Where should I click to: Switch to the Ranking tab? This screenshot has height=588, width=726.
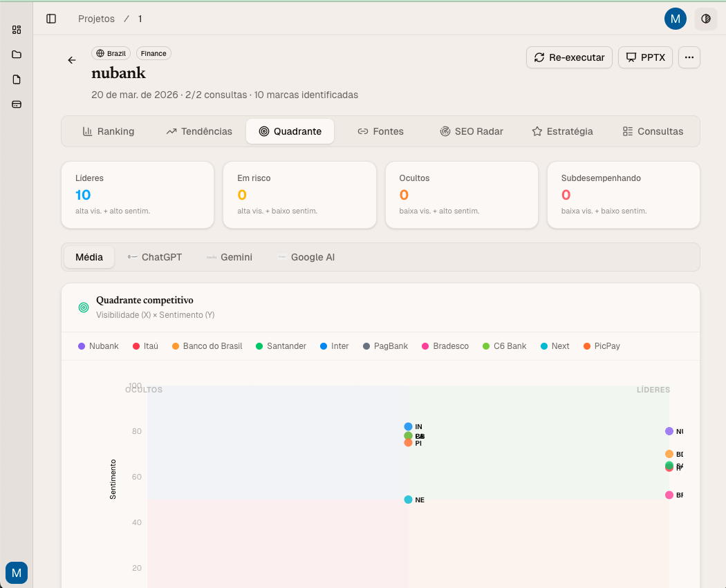pyautogui.click(x=109, y=131)
